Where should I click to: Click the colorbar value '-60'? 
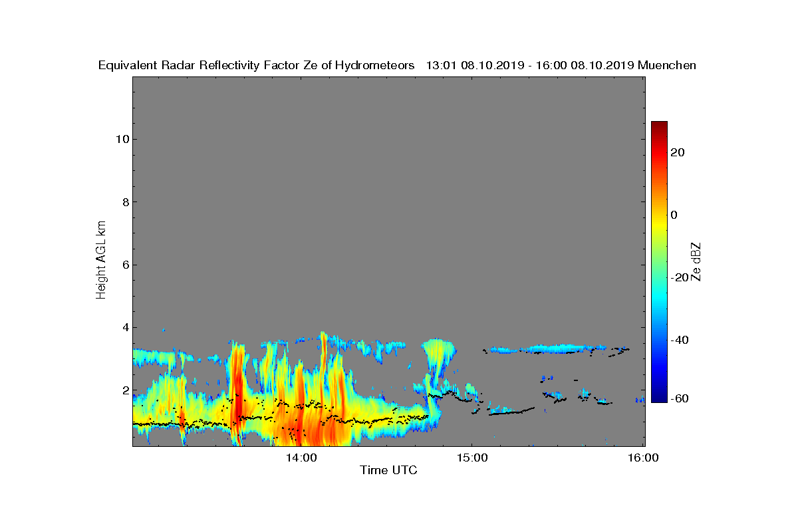point(679,398)
